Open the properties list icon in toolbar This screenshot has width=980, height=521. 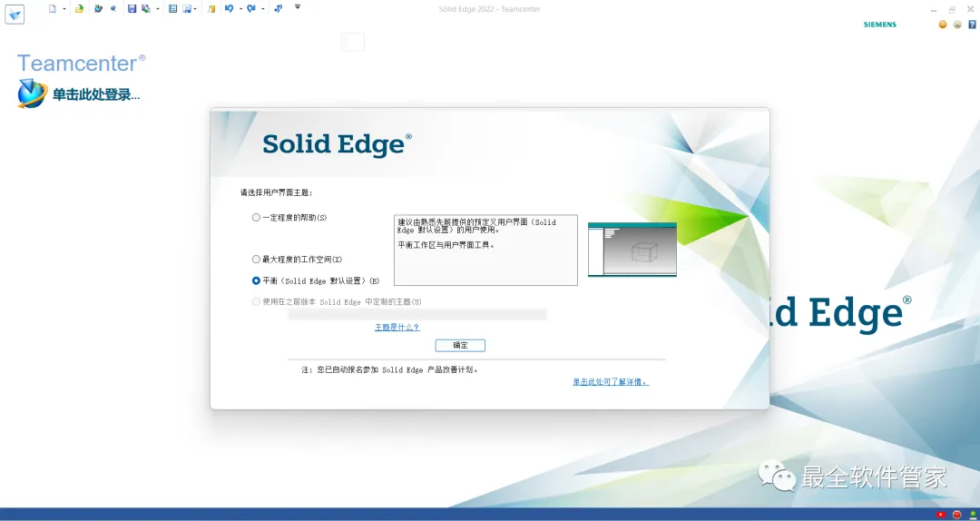click(173, 9)
